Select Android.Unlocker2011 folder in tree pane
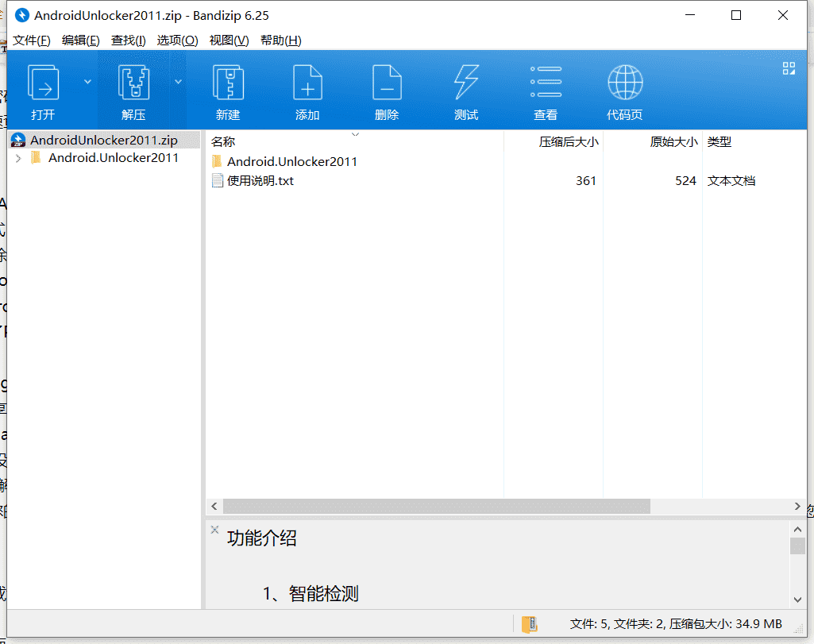Viewport: 814px width, 644px height. 114,158
